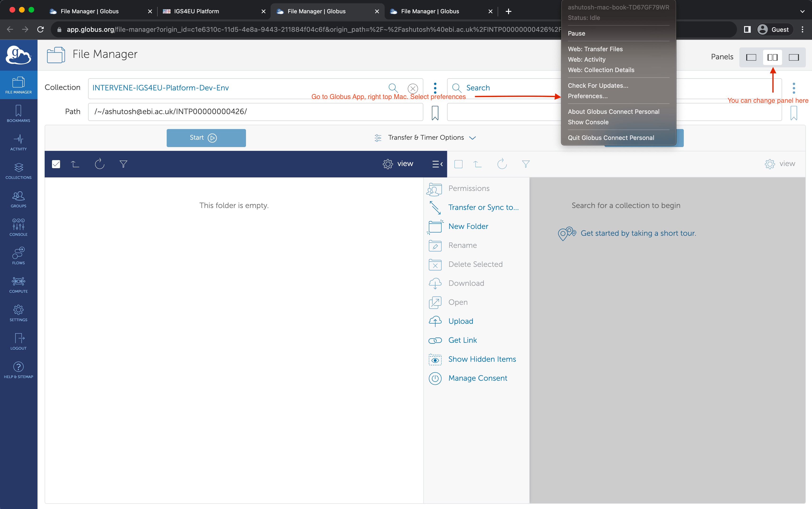This screenshot has height=509, width=812.
Task: Click the short tour link
Action: pyautogui.click(x=638, y=233)
